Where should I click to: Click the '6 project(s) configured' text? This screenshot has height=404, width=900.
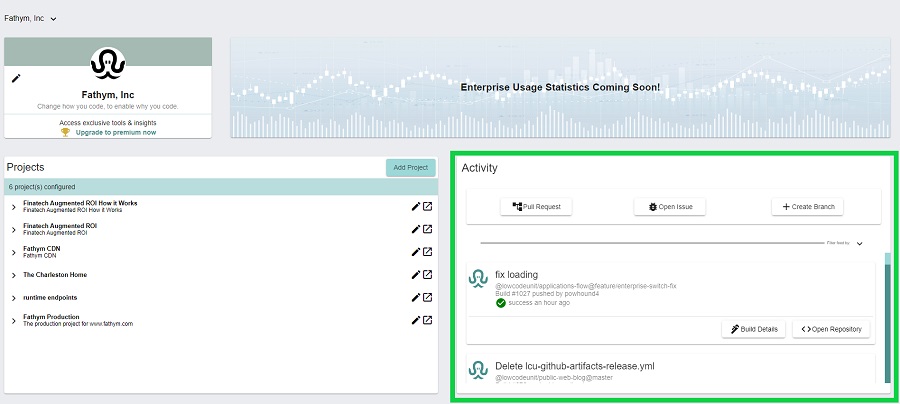click(x=42, y=187)
